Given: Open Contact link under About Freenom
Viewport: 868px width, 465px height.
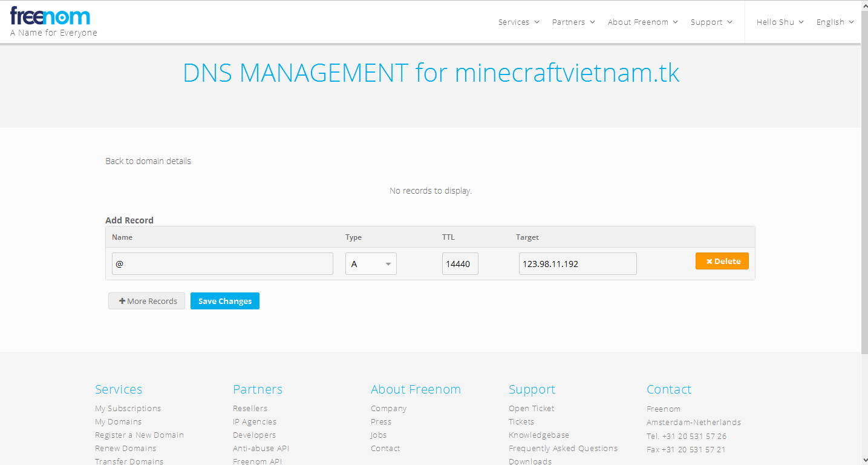Looking at the screenshot, I should [x=386, y=449].
